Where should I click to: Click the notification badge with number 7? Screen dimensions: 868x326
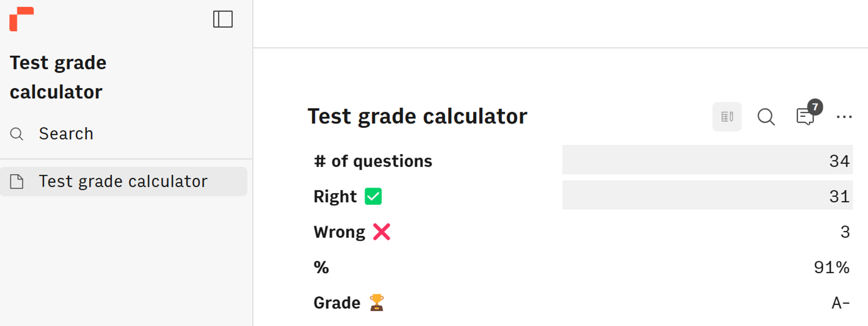816,107
